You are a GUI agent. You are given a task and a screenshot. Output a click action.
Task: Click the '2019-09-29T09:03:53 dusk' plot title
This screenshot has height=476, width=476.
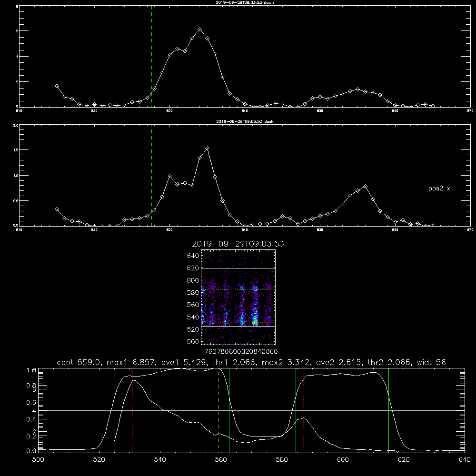pos(245,121)
